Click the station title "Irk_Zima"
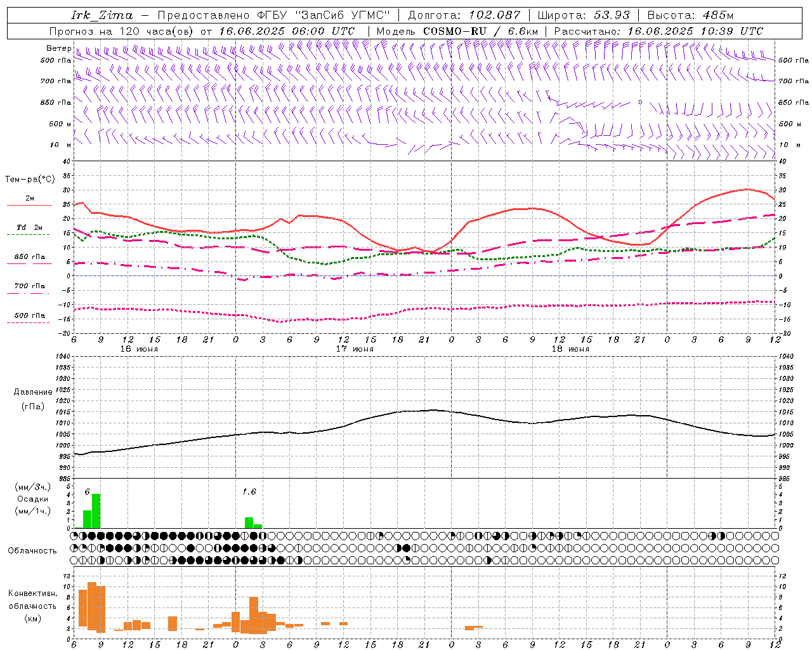812x650 pixels. coord(102,15)
